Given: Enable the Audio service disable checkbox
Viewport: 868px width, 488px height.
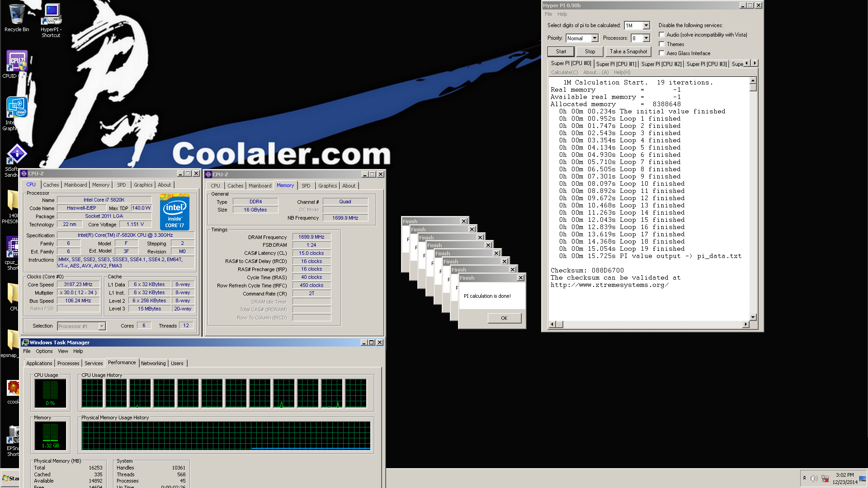Looking at the screenshot, I should 661,35.
